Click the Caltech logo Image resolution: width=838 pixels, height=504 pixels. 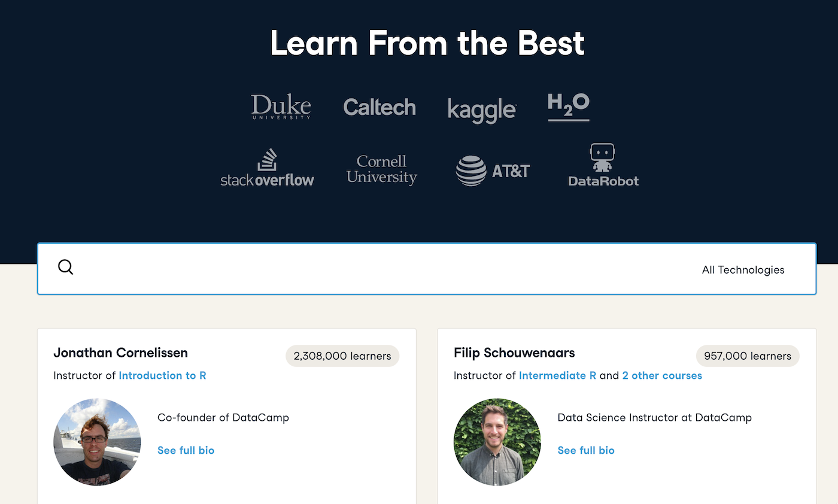click(x=379, y=108)
